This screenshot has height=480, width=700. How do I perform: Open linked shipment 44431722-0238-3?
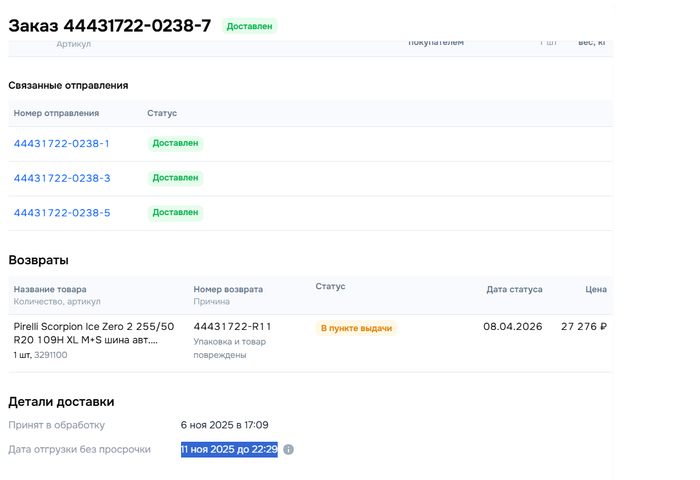(x=61, y=178)
